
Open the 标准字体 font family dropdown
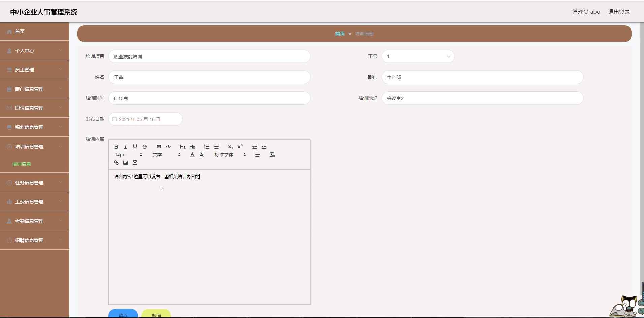tap(230, 155)
